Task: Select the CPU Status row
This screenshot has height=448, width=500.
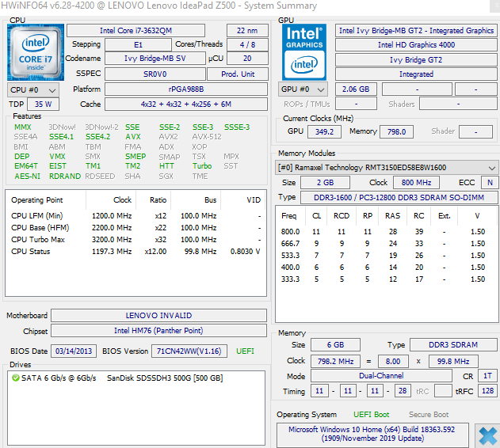Action: (x=135, y=252)
